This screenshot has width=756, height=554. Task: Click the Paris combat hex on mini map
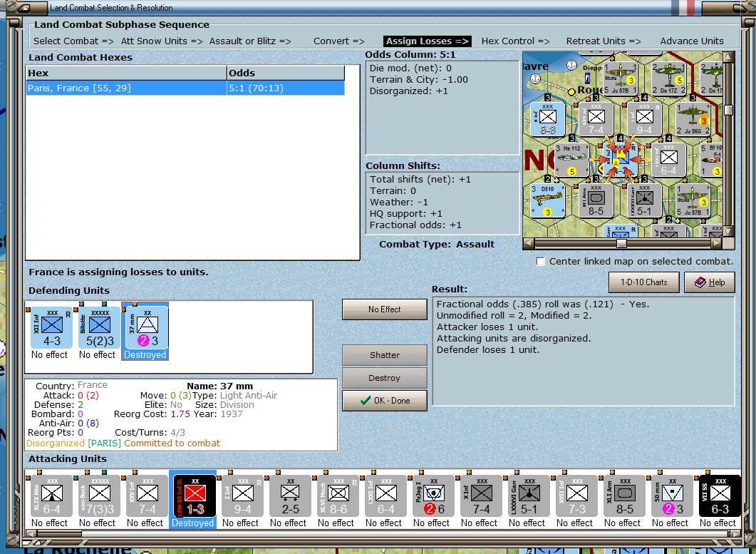(x=620, y=160)
